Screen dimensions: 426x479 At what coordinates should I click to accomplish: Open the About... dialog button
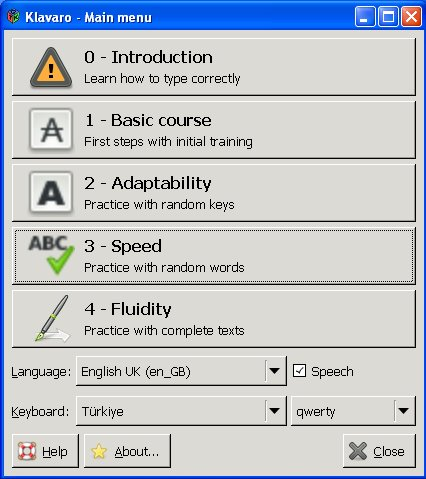(127, 451)
